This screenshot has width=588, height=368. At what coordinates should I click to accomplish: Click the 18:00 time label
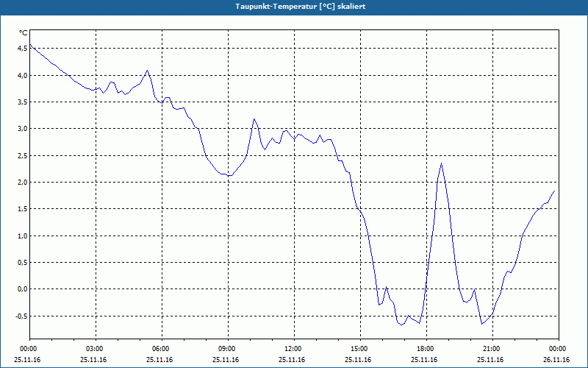(427, 349)
